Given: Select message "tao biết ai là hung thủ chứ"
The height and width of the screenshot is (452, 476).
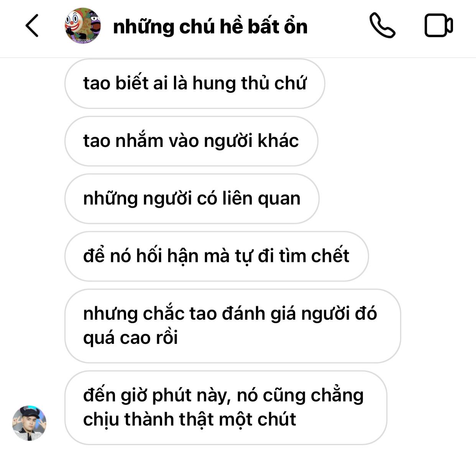Looking at the screenshot, I should (x=195, y=84).
